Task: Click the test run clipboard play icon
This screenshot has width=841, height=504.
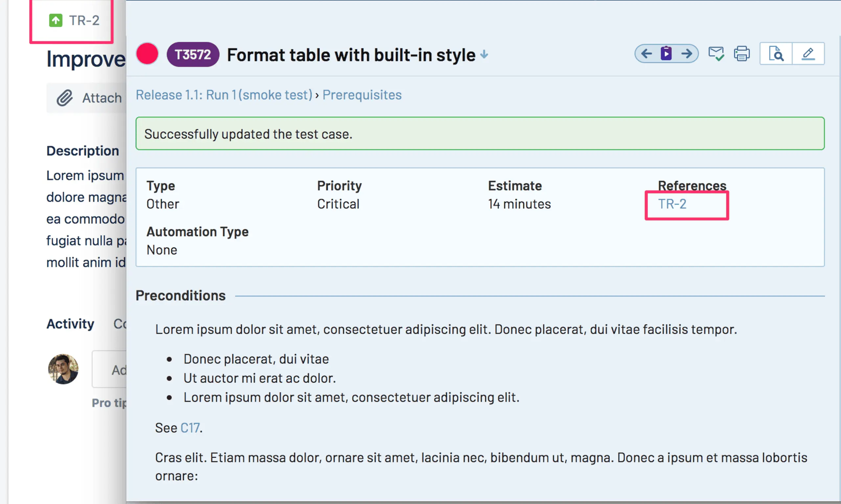Action: (666, 53)
